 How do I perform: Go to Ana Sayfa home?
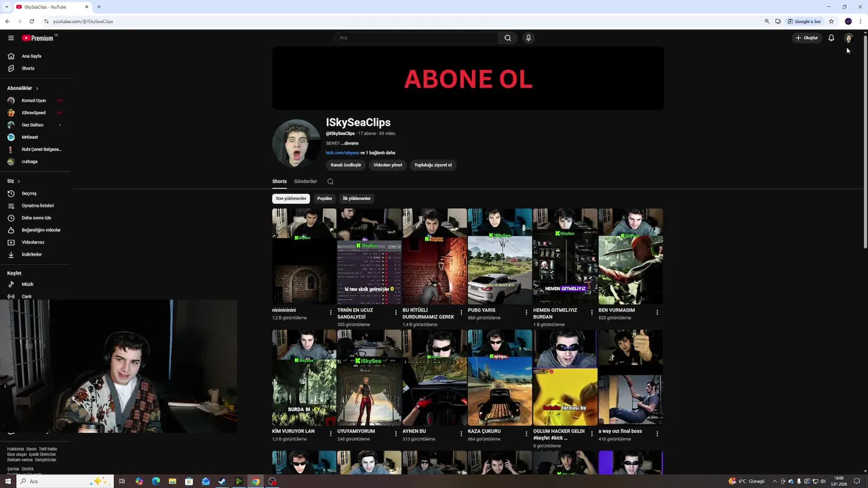pyautogui.click(x=36, y=56)
